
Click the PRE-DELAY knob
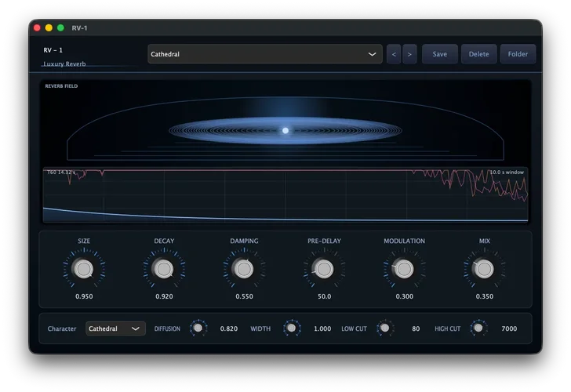(324, 269)
